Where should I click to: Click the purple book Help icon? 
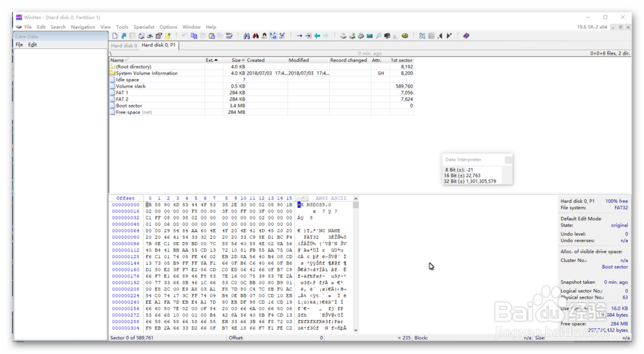click(x=466, y=36)
